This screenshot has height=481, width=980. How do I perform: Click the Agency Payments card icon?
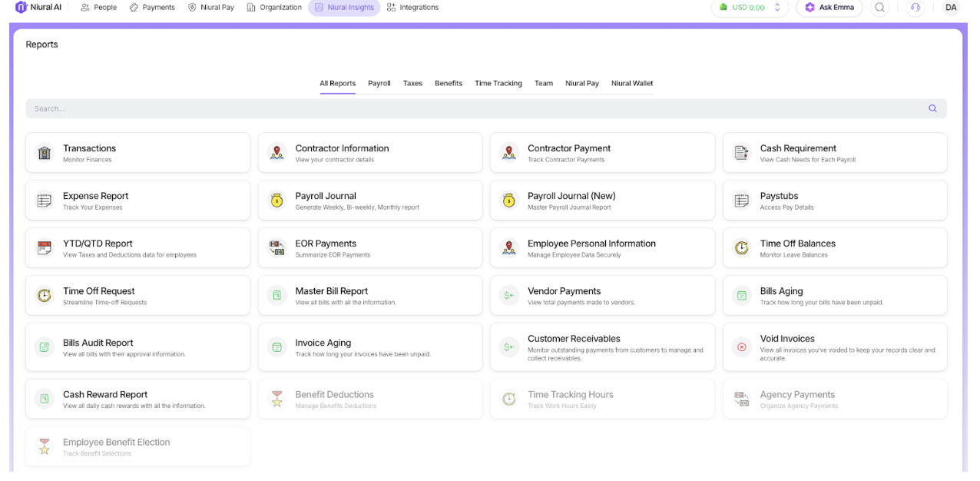[742, 399]
